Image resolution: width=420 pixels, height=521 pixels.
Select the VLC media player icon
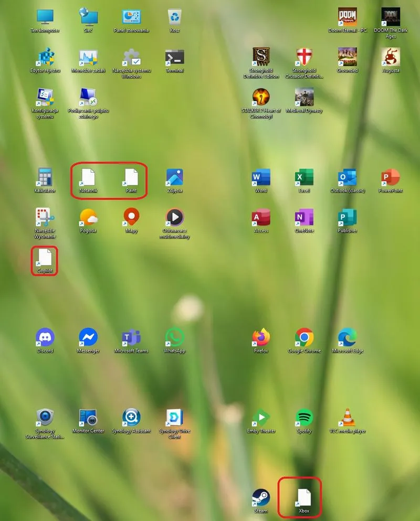click(x=347, y=418)
